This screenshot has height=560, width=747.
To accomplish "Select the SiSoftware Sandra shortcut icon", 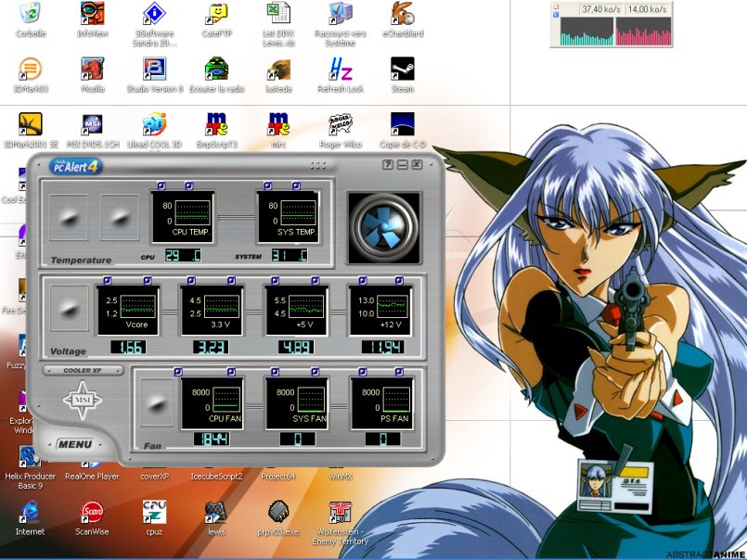I will pyautogui.click(x=154, y=13).
